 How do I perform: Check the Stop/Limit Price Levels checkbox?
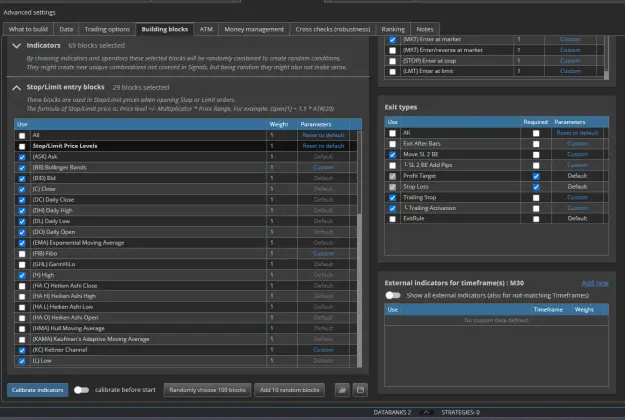click(22, 146)
